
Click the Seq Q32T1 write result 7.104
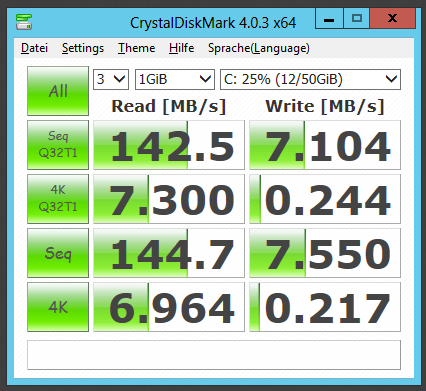click(x=325, y=145)
